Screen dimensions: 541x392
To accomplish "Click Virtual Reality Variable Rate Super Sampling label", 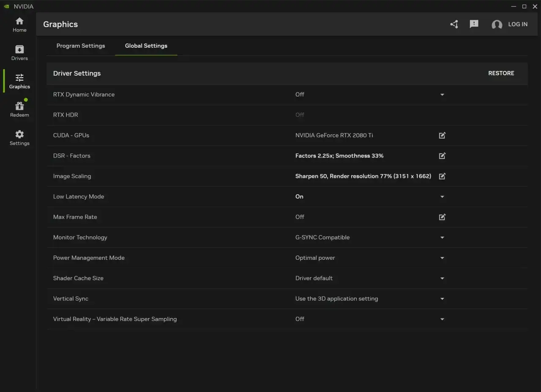I will click(x=115, y=319).
